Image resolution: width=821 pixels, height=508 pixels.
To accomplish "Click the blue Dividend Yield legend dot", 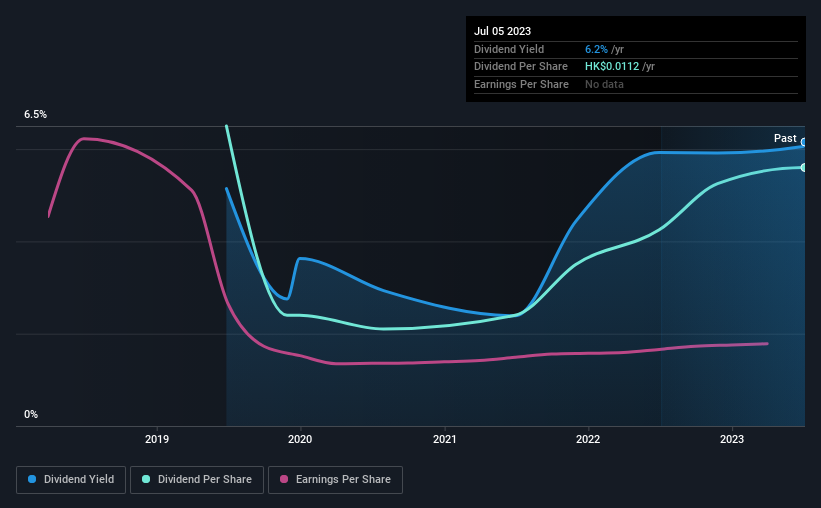I will coord(32,479).
